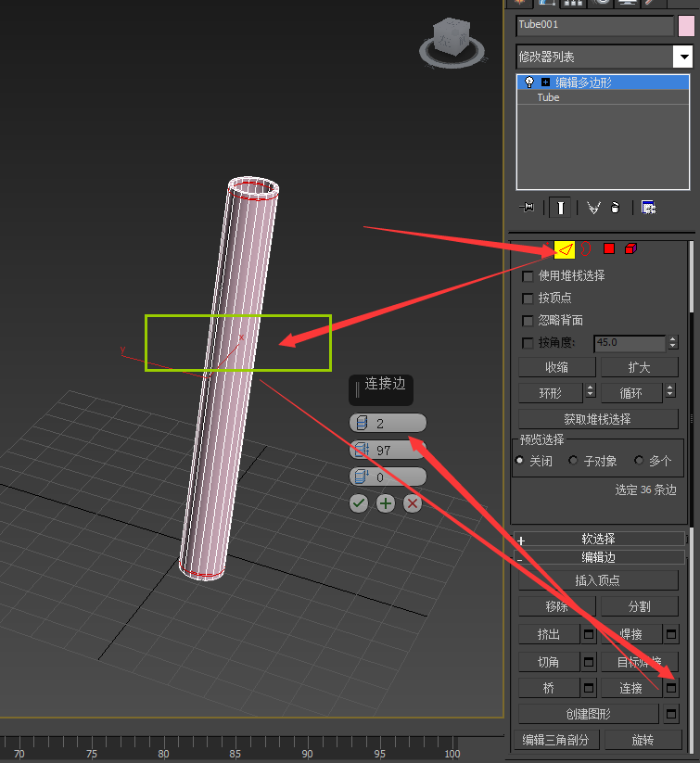Viewport: 700px width, 763px height.
Task: Enable the 使用堆栈选择 checkbox
Action: click(x=528, y=276)
